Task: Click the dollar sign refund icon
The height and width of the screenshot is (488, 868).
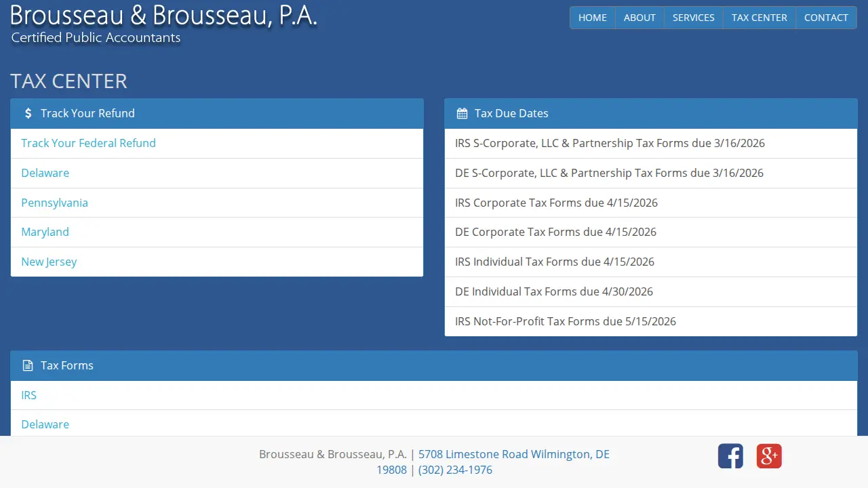Action: (28, 113)
